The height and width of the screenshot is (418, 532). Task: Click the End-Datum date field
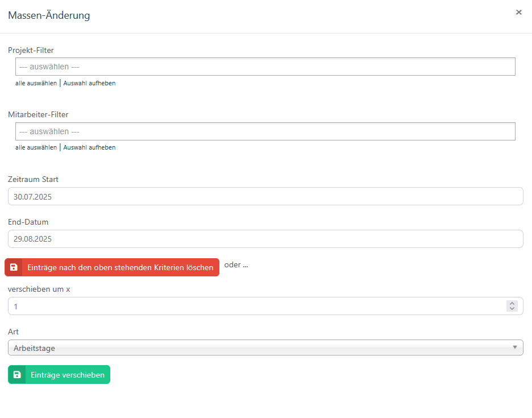point(265,239)
